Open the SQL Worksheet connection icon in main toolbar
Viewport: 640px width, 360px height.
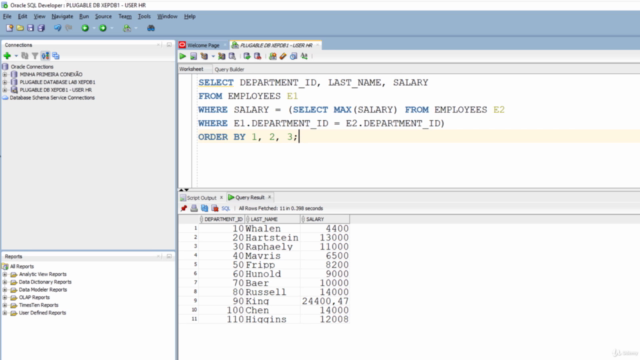coord(127,28)
